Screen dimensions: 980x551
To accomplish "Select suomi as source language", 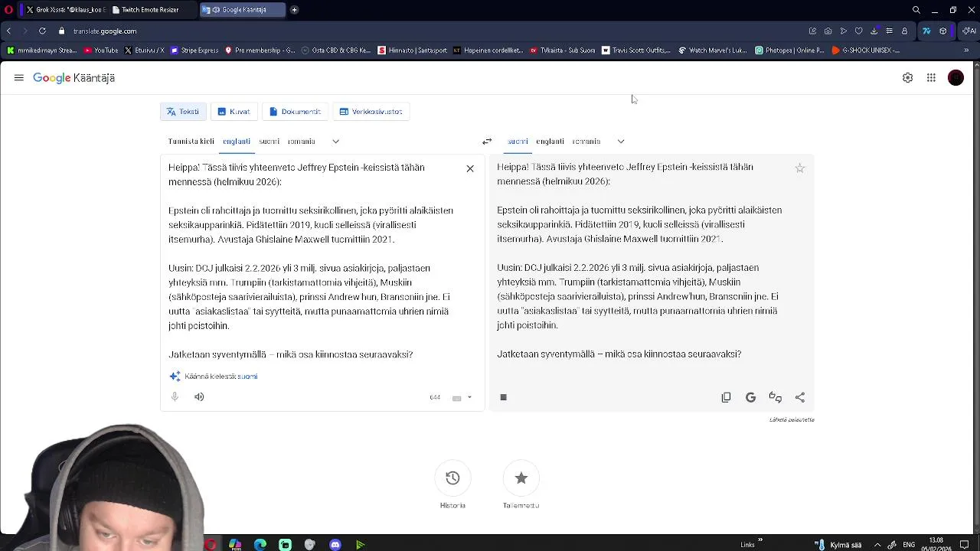I will click(x=269, y=142).
